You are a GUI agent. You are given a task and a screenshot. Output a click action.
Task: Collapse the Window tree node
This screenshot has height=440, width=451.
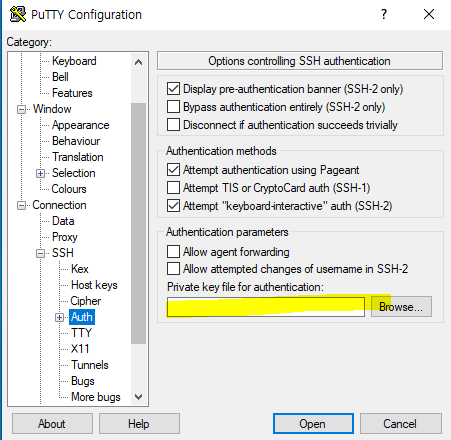[21, 109]
